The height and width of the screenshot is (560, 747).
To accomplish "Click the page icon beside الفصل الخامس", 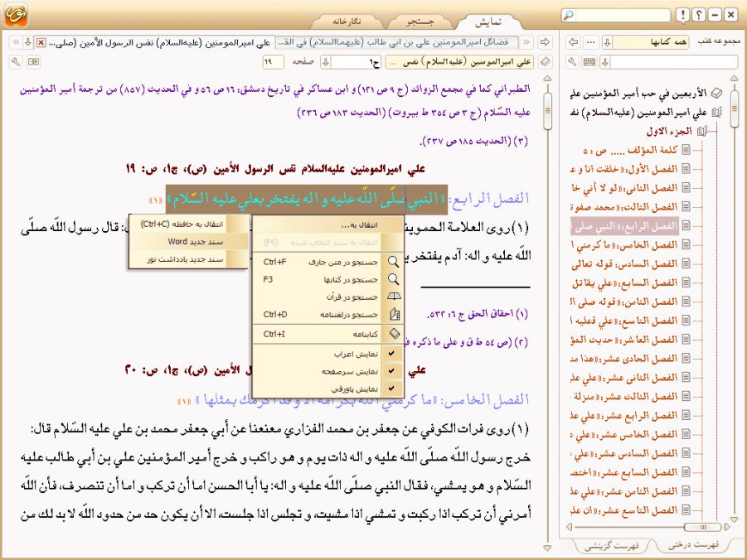I will point(686,244).
